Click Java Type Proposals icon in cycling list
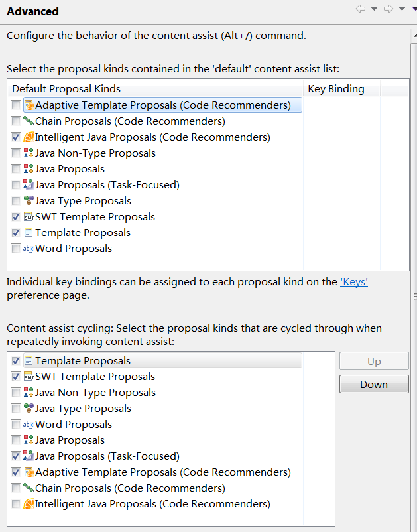 [29, 409]
